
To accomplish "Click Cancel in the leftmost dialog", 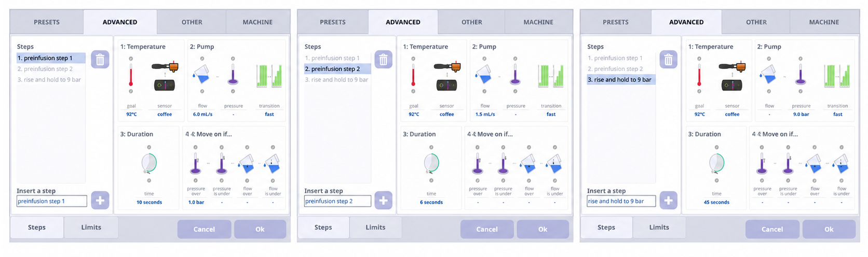I will click(x=204, y=229).
